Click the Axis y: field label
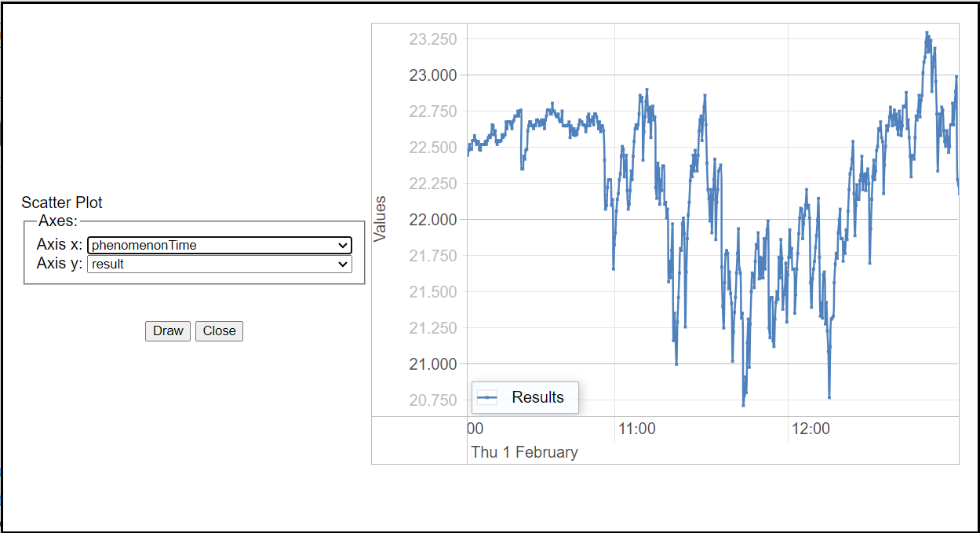The height and width of the screenshot is (533, 980). (60, 263)
